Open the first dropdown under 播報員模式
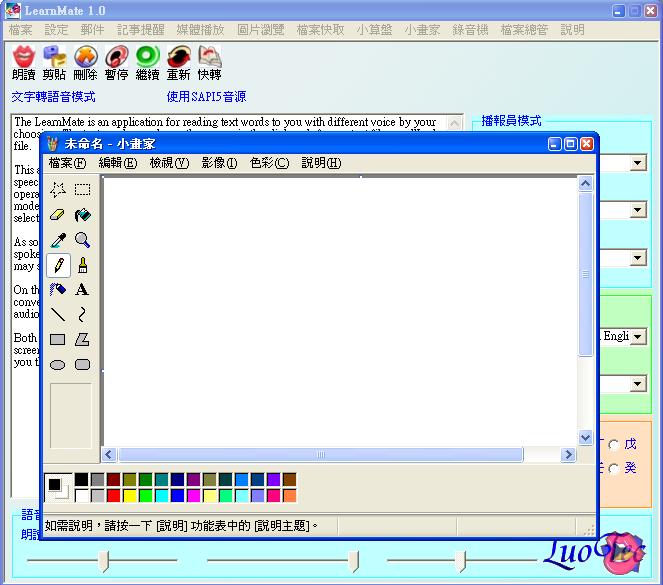Screen dimensions: 663x585 click(x=638, y=163)
